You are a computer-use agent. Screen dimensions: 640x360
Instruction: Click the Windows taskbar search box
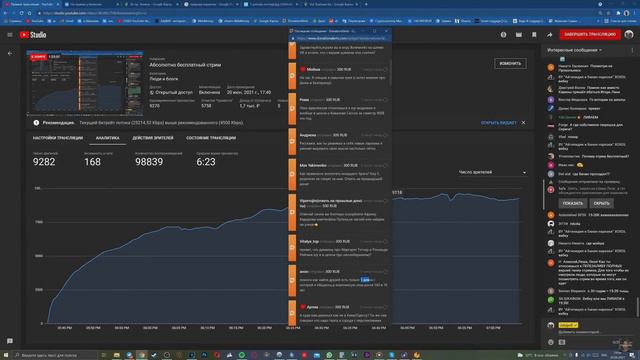[55, 355]
